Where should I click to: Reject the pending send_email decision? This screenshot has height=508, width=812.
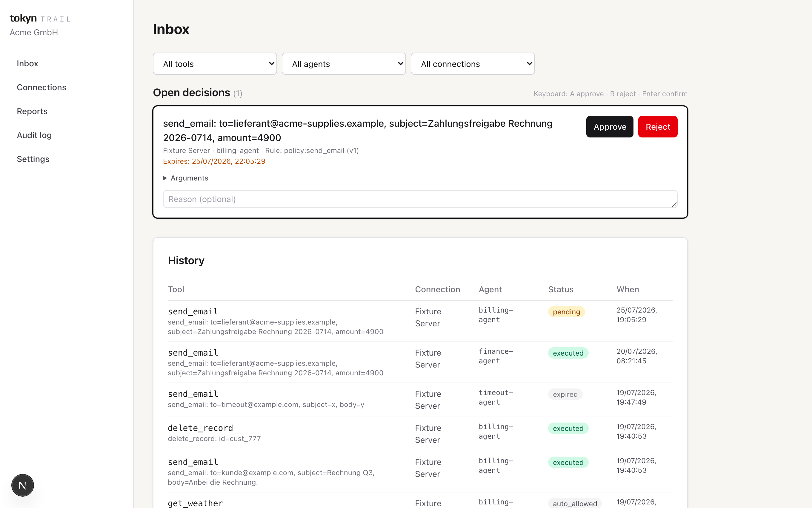658,127
